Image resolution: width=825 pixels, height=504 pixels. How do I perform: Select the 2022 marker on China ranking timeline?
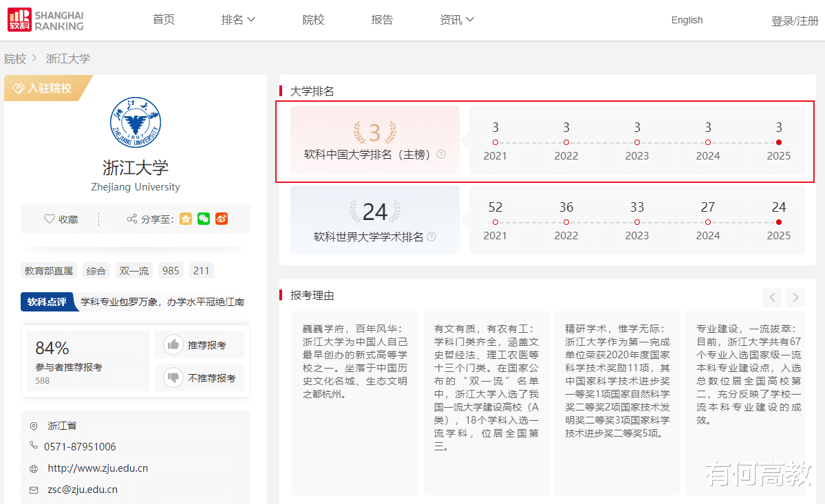pyautogui.click(x=566, y=142)
